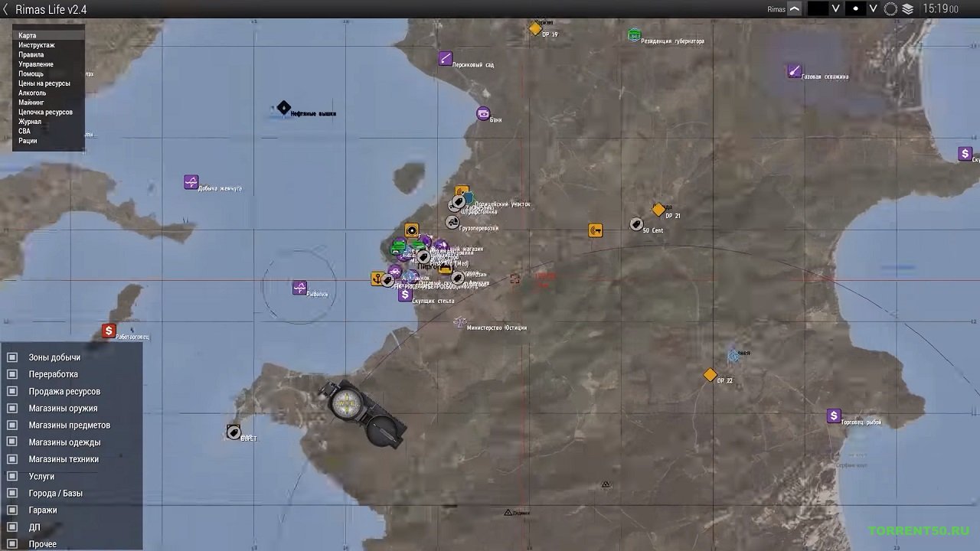This screenshot has height=551, width=980.
Task: Click the back arrow next to Rimas Life
Action: (6, 10)
